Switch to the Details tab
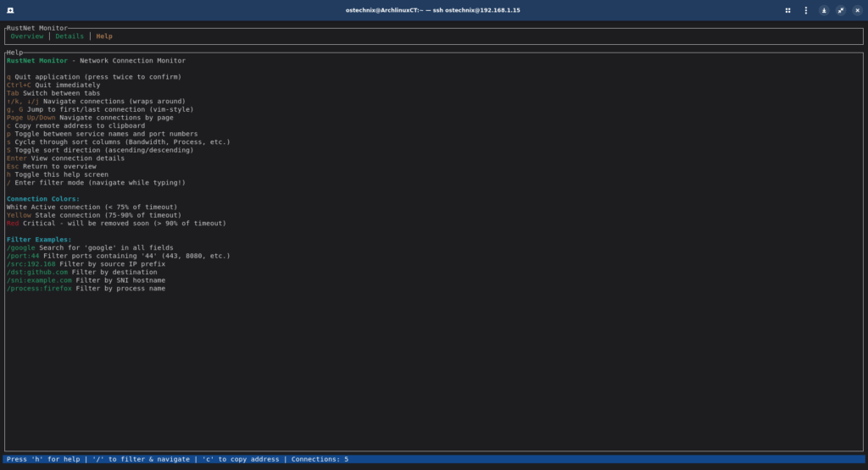The image size is (868, 470). 70,36
